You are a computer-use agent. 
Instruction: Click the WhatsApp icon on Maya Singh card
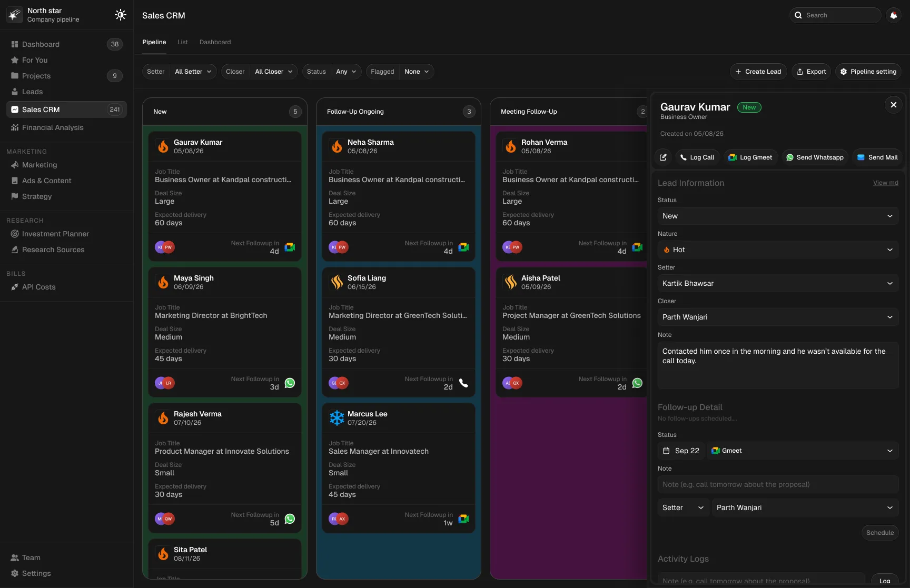[x=290, y=383]
